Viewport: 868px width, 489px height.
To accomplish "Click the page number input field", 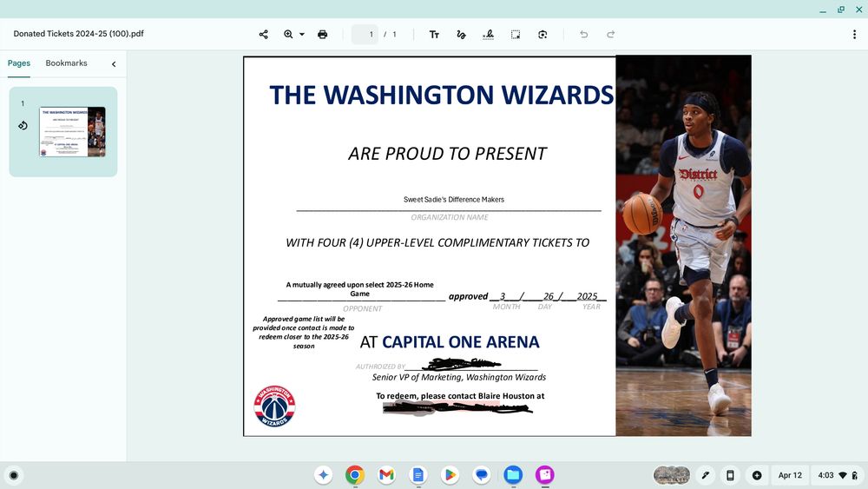I will click(x=365, y=35).
